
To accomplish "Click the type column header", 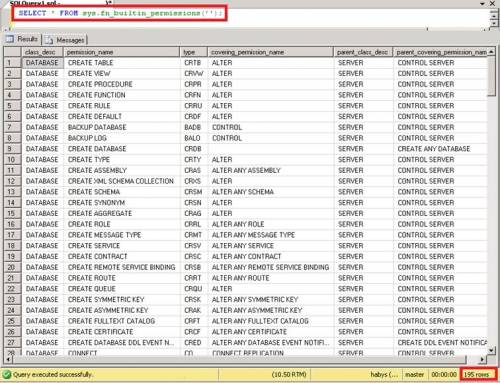I will [194, 52].
